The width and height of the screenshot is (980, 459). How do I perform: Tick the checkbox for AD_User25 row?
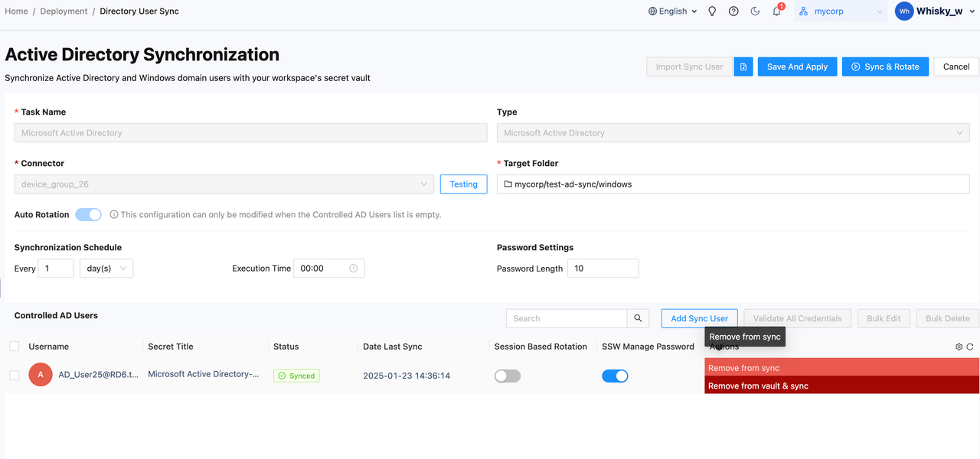pyautogui.click(x=15, y=375)
